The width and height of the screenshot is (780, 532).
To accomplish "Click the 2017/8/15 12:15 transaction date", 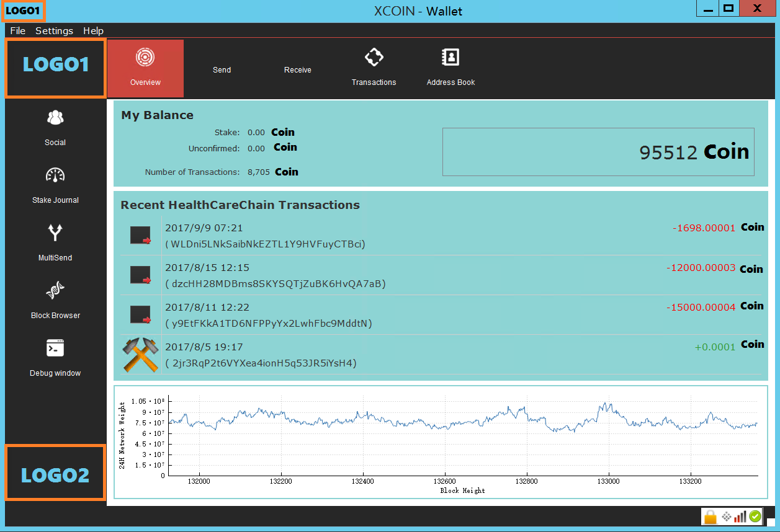I will pos(207,268).
